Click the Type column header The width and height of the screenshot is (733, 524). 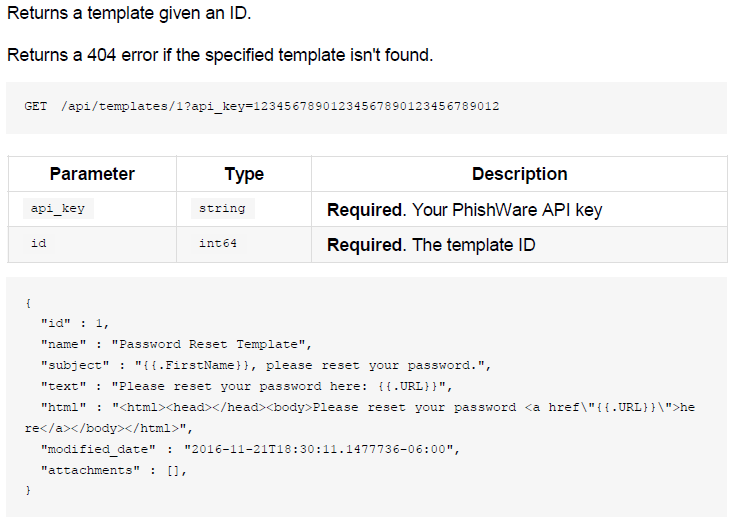244,174
